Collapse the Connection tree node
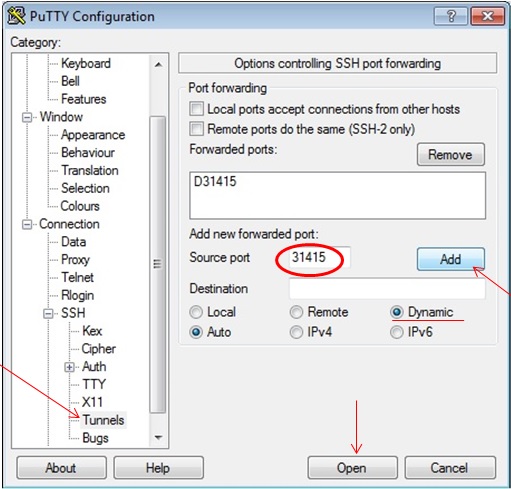 27,224
